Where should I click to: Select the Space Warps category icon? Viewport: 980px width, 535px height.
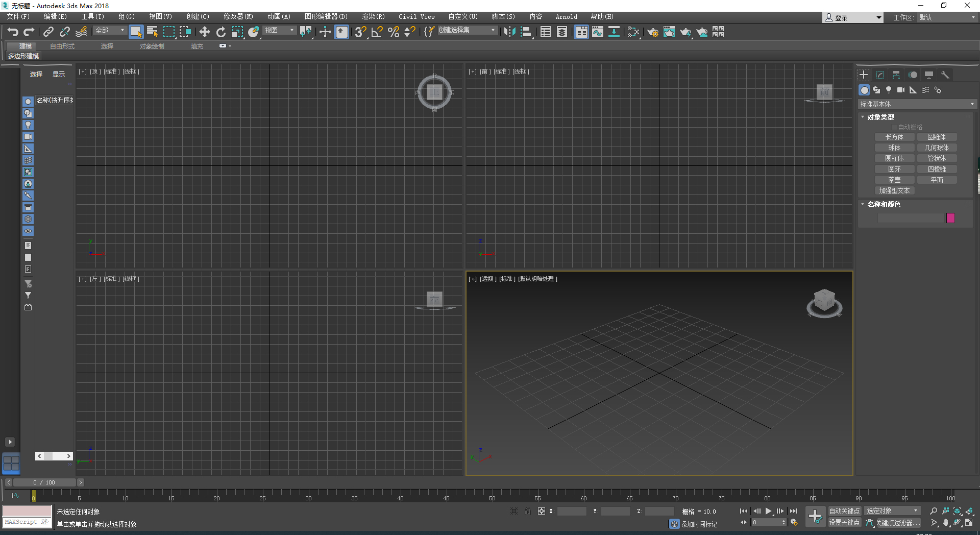click(x=925, y=90)
